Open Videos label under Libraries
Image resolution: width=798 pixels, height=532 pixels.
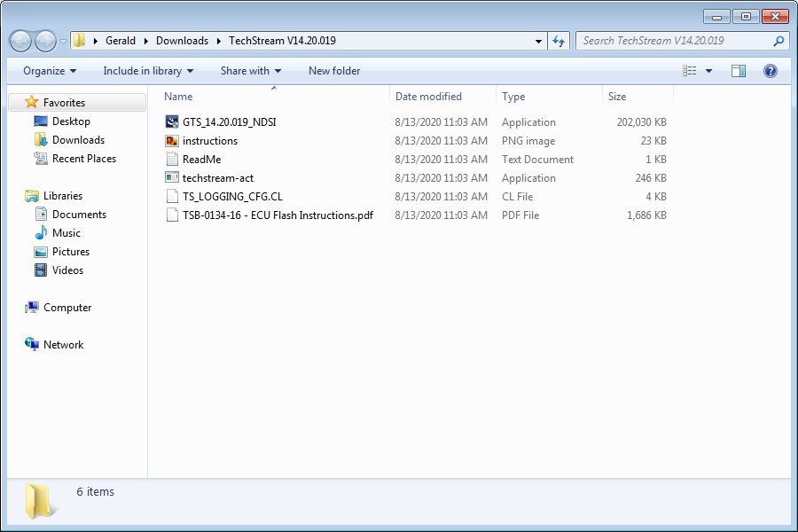click(x=67, y=270)
